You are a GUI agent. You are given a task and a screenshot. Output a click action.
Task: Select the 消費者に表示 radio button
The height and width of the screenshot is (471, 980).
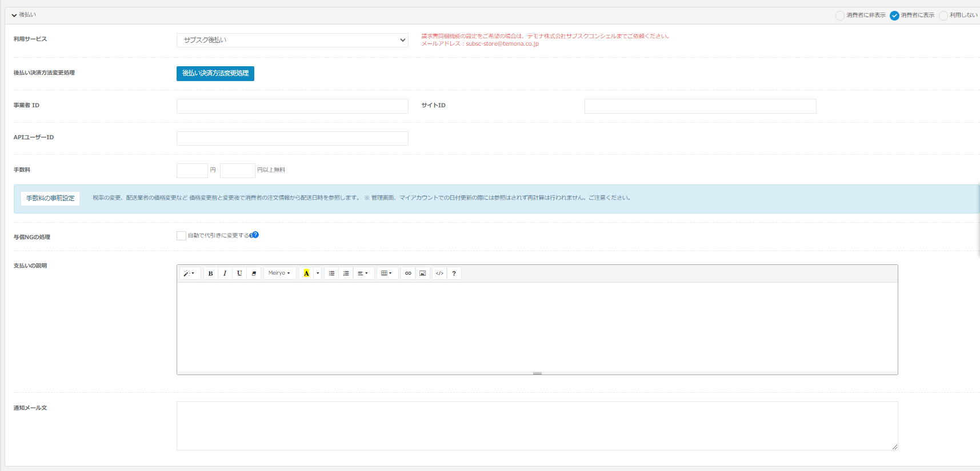tap(894, 15)
